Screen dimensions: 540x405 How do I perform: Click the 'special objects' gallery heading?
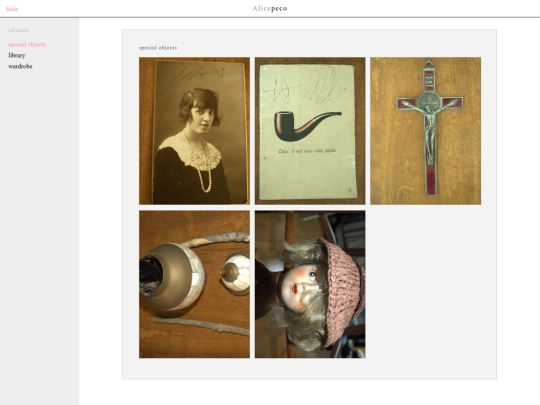click(158, 48)
